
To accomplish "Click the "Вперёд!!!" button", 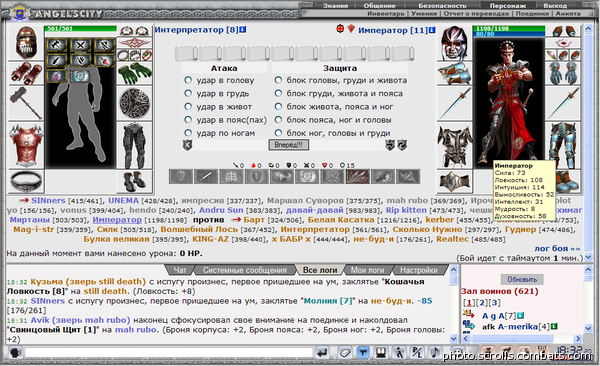I will pos(289,145).
